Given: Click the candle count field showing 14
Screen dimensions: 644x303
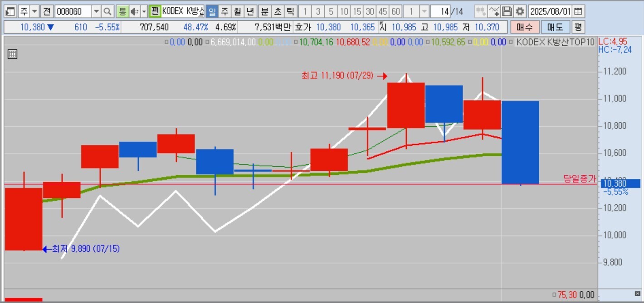Looking at the screenshot, I should 439,11.
